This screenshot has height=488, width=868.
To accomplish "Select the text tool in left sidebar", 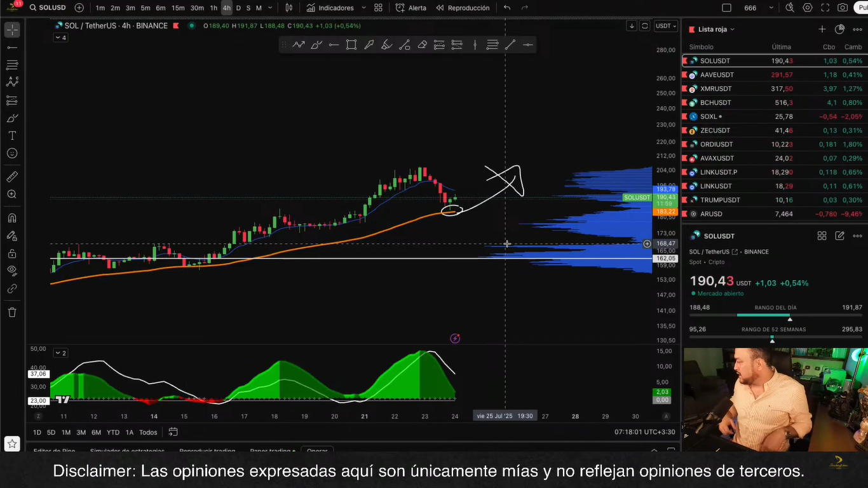I will (x=12, y=136).
